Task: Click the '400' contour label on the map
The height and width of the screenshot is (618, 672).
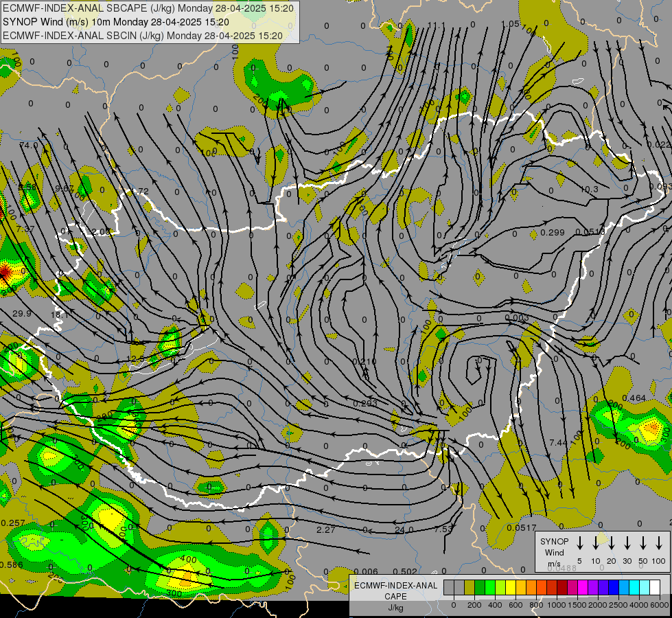Action: pyautogui.click(x=187, y=559)
